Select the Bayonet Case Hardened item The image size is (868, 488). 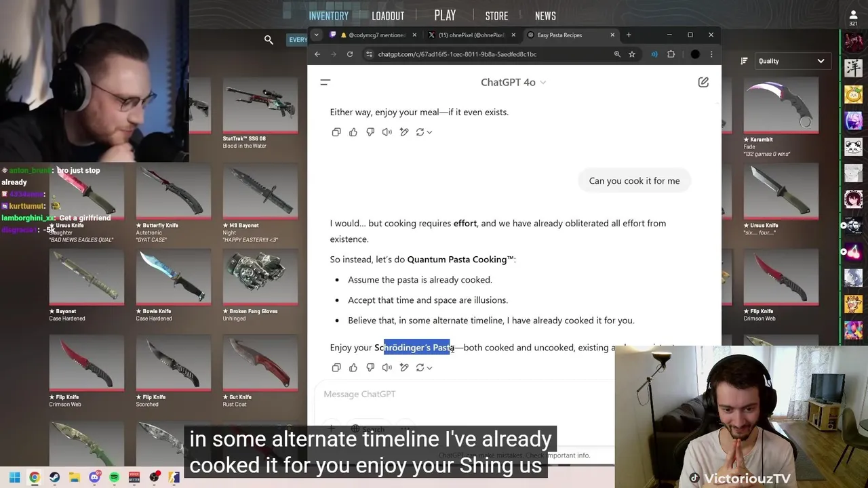87,285
